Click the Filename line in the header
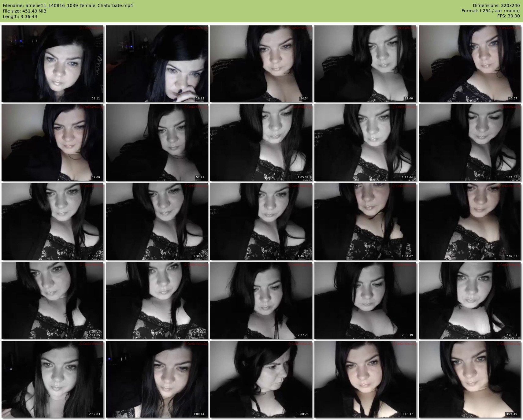 coord(68,6)
